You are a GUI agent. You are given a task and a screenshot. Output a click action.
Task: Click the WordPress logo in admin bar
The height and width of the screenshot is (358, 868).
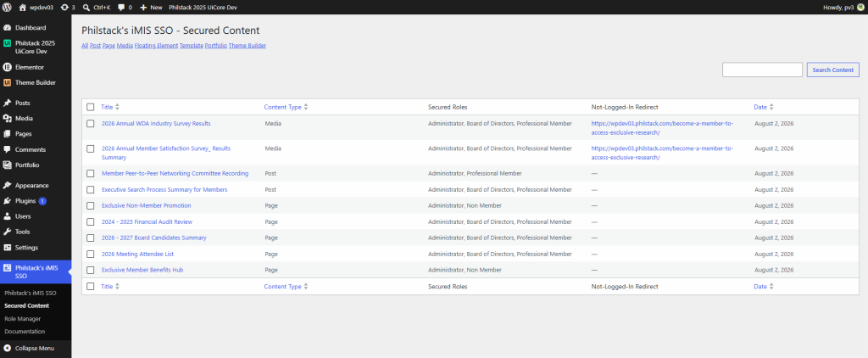pos(7,7)
